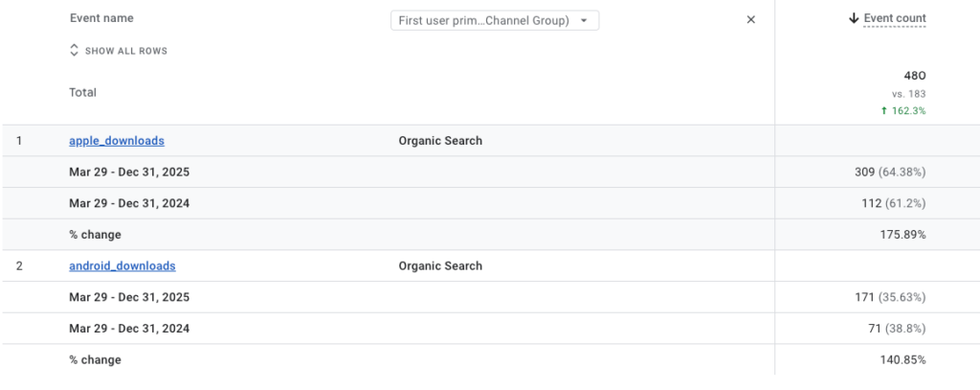Click the 175.89% change cell
This screenshot has width=980, height=390.
904,235
